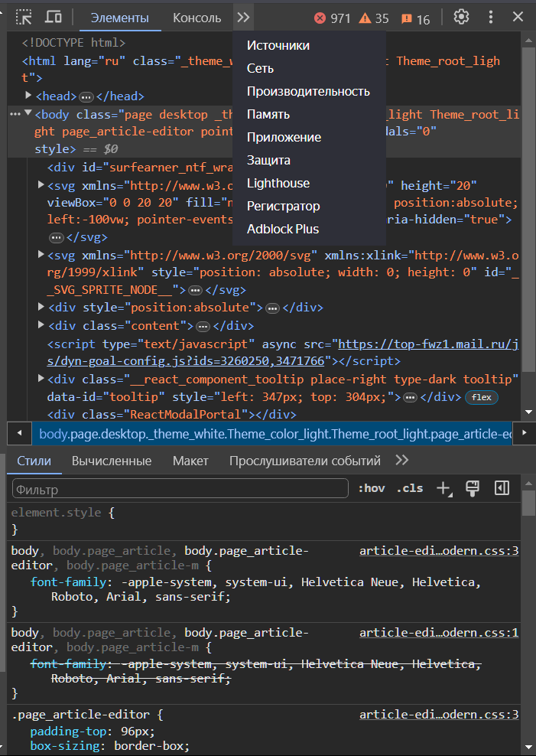Open source link for .page_article-editor rule

point(439,715)
